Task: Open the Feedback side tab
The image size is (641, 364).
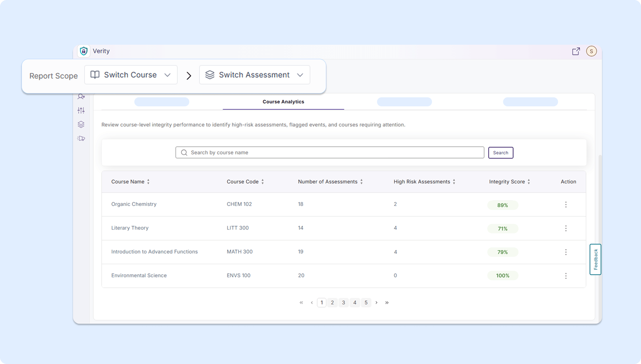Action: click(x=595, y=259)
